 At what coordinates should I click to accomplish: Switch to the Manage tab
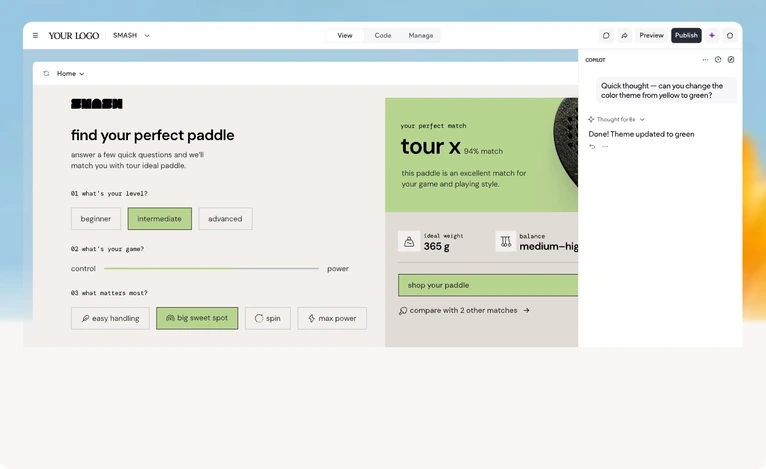(421, 36)
